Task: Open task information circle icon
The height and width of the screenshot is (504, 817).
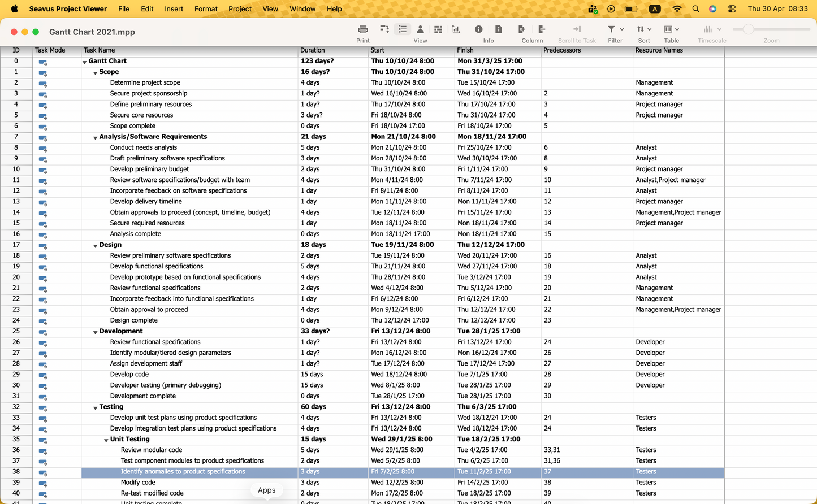Action: (479, 29)
